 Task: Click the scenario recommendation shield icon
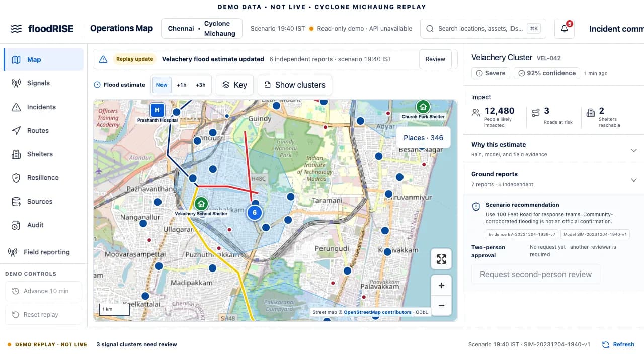point(476,207)
